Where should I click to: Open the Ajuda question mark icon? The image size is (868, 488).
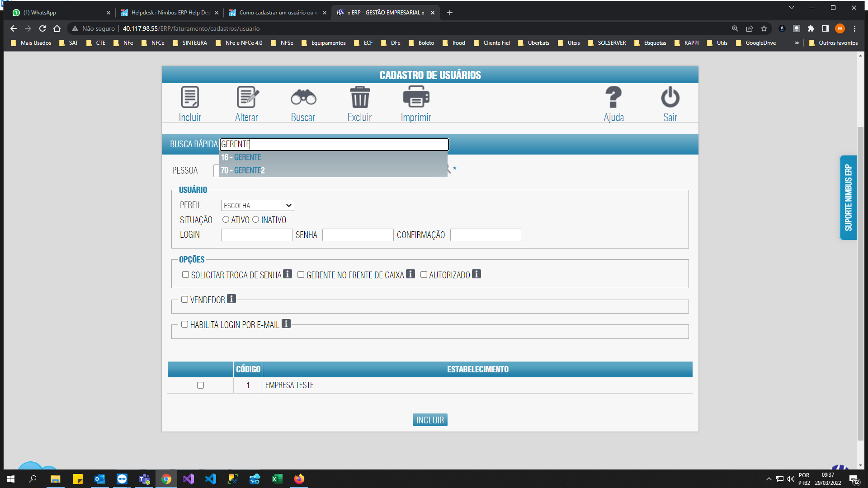click(613, 97)
